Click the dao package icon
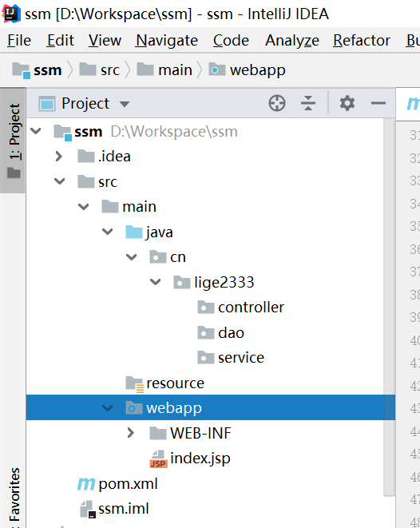The image size is (420, 528). click(x=206, y=332)
